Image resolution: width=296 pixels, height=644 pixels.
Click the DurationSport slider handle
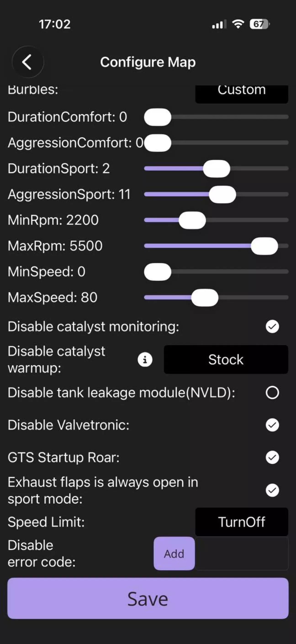(x=217, y=169)
